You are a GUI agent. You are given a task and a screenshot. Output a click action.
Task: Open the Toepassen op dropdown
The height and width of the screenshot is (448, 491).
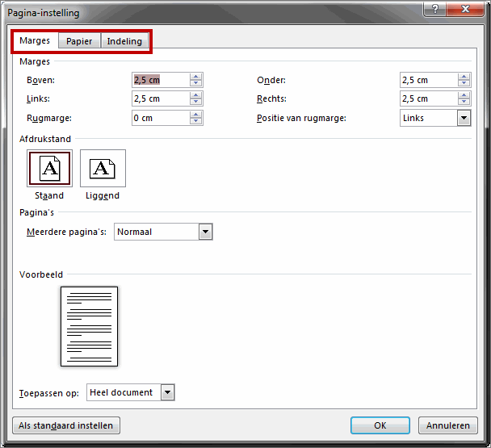[x=167, y=392]
